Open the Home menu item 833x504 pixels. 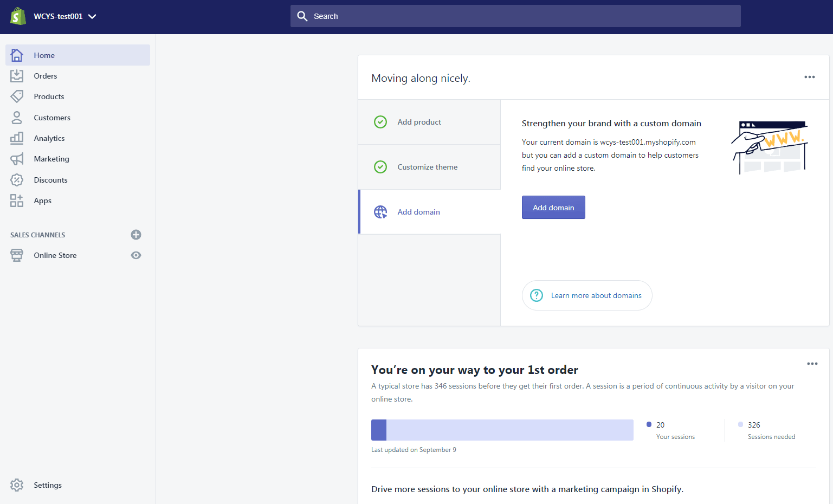78,55
